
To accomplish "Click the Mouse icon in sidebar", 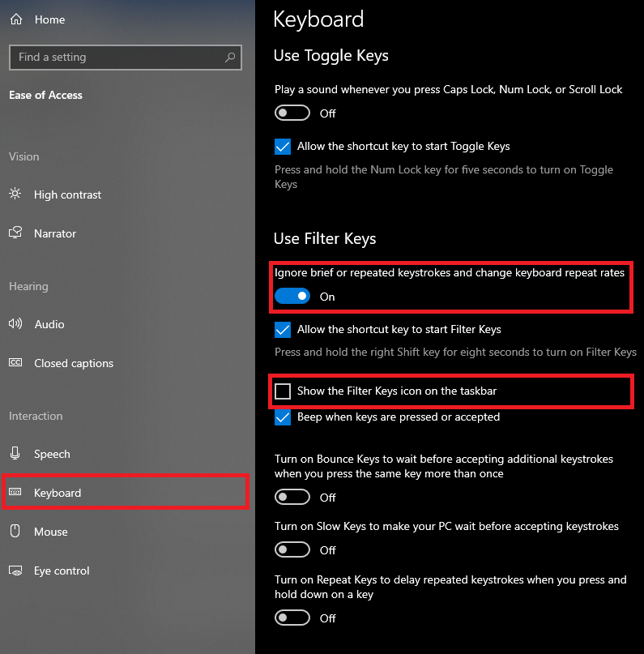I will click(x=15, y=531).
